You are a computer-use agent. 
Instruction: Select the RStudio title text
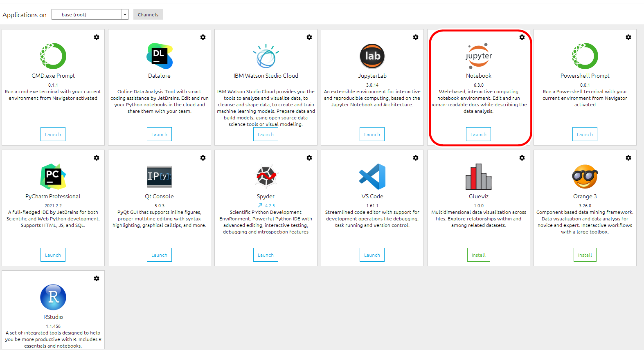[53, 317]
